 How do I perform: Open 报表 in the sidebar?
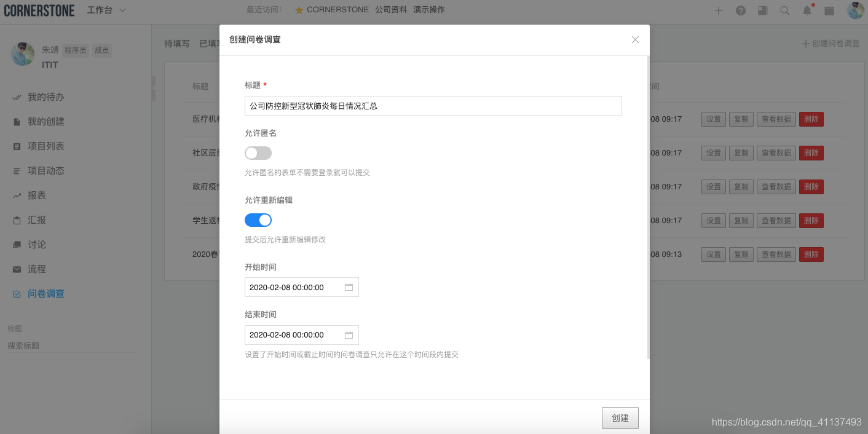click(x=37, y=195)
